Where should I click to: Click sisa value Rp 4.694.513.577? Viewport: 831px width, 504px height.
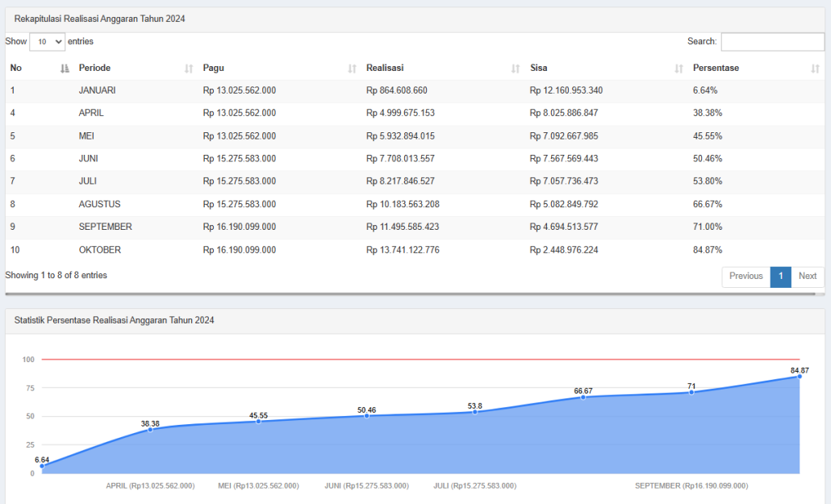pyautogui.click(x=564, y=227)
